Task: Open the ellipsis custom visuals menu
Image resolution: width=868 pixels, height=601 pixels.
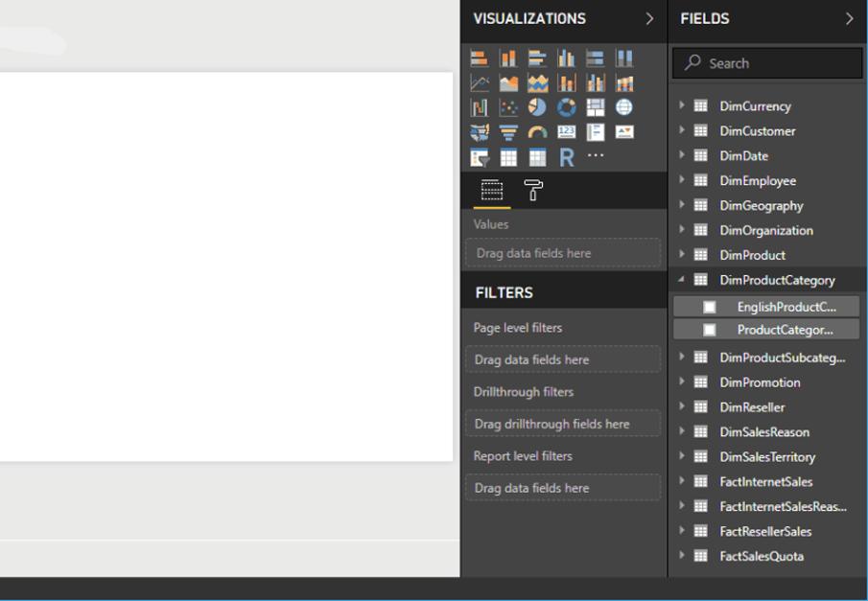Action: (x=595, y=155)
